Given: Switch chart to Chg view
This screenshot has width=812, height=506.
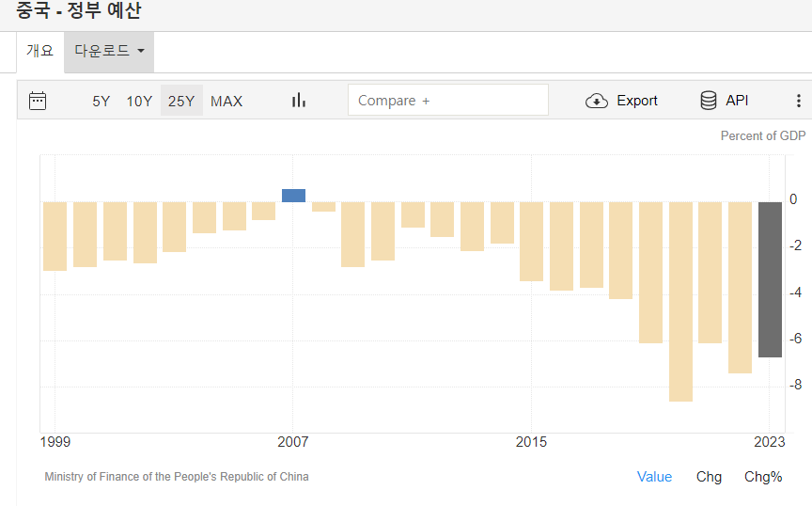Looking at the screenshot, I should [x=709, y=477].
